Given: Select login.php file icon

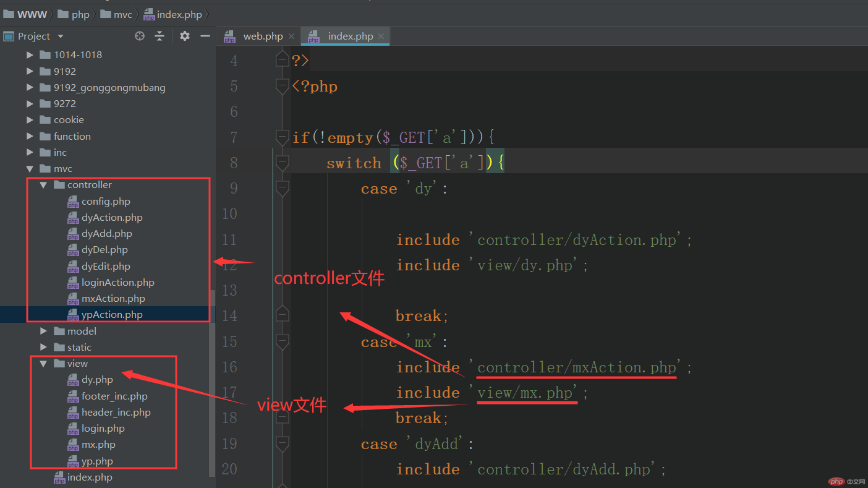Looking at the screenshot, I should click(x=73, y=429).
